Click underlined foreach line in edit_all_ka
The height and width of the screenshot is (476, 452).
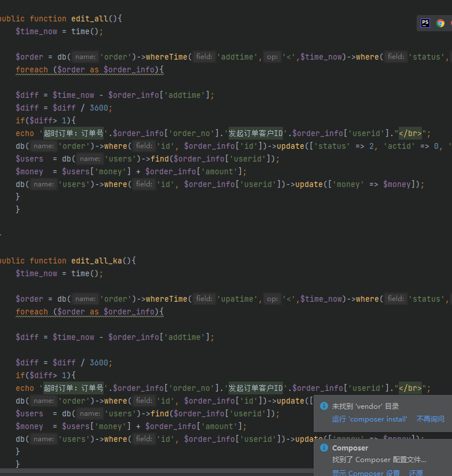90,312
